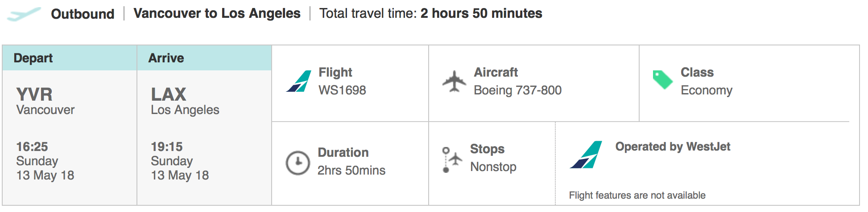Click the Nonstop stops value
The height and width of the screenshot is (212, 868).
493,167
